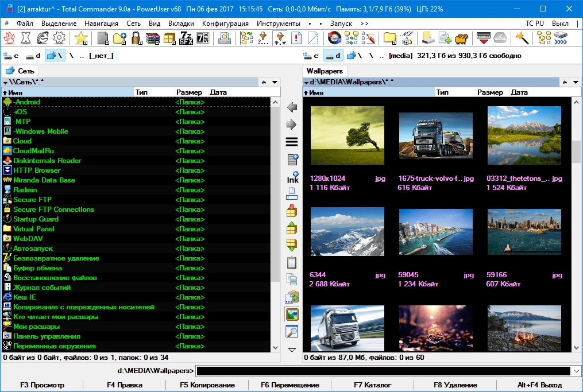Viewport: 583px width, 392px height.
Task: Click the disc with green plus icon
Action: point(445,38)
